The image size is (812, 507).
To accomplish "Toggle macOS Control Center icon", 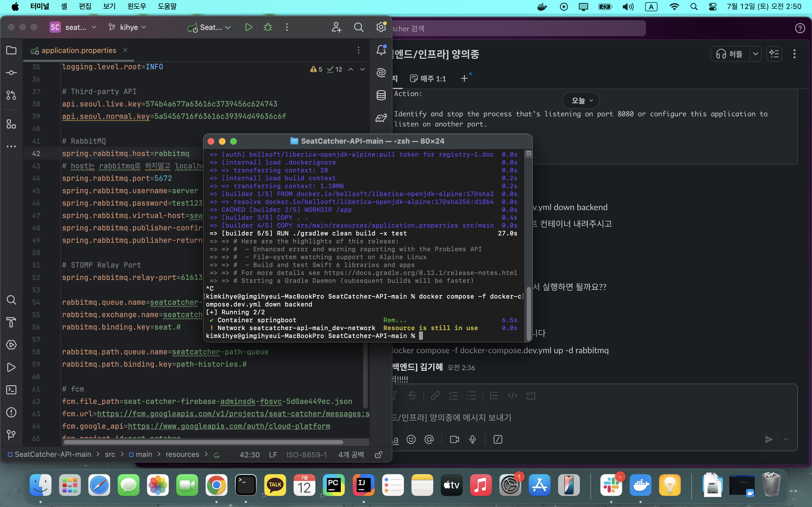I will [713, 7].
